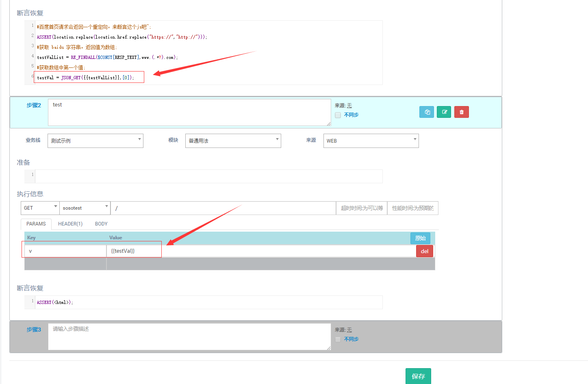Click the empty new-param value cell
The width and height of the screenshot is (588, 384).
pos(271,264)
